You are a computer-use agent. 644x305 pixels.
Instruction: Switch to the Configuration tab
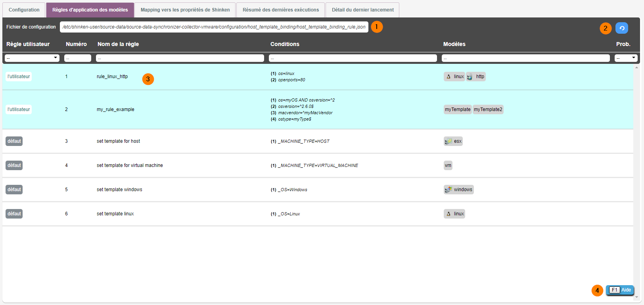point(24,10)
